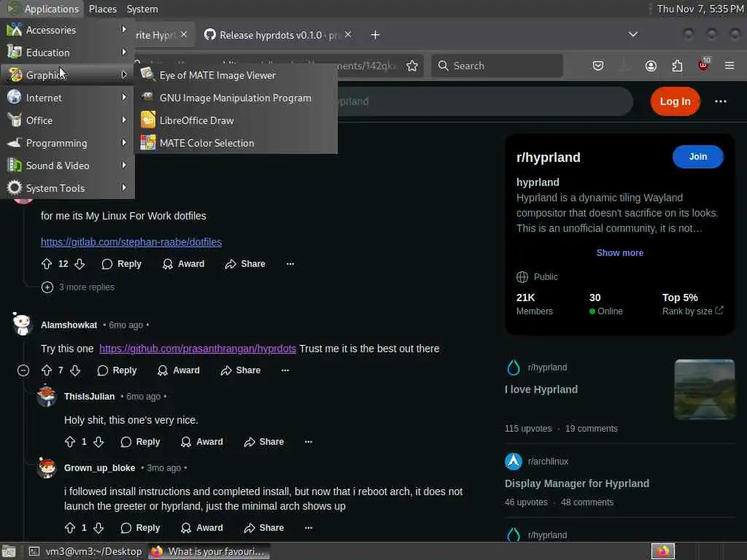The height and width of the screenshot is (560, 747).
Task: Open the I love Hyprland post
Action: [x=541, y=389]
